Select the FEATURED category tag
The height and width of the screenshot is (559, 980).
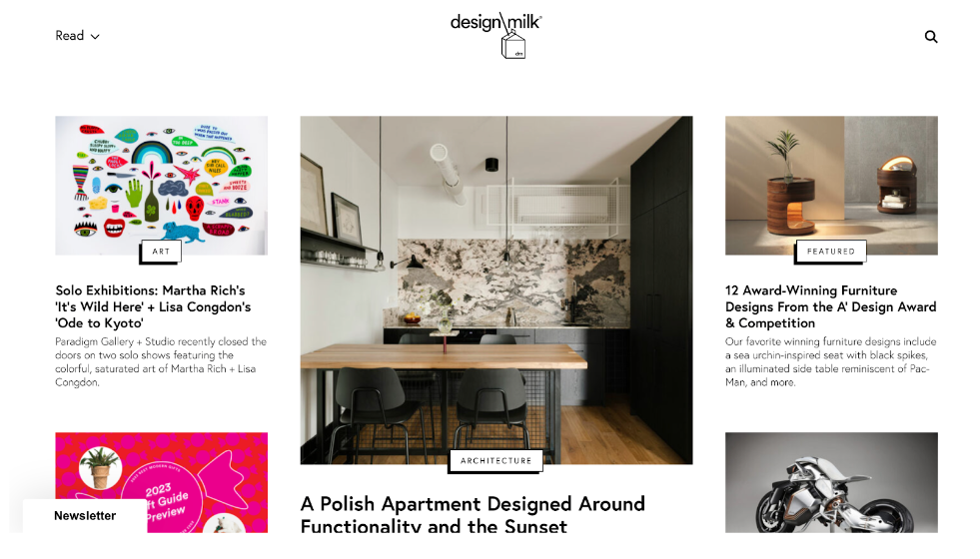pos(830,252)
